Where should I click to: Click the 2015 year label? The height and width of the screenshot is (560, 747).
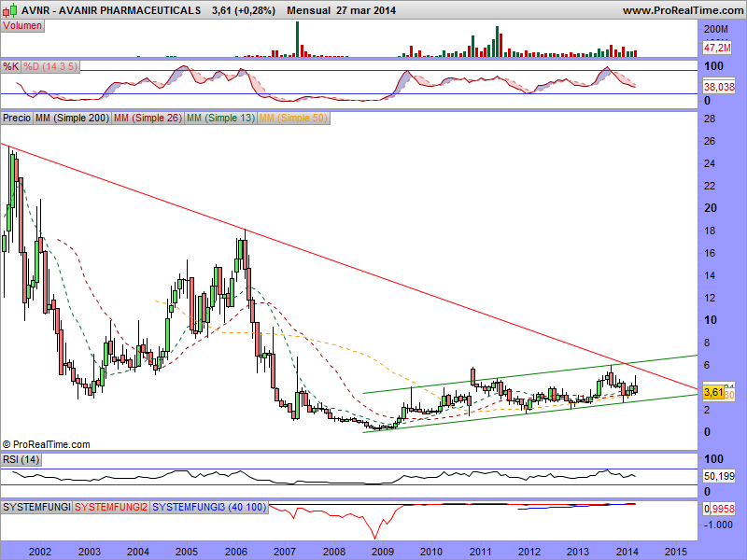[676, 552]
